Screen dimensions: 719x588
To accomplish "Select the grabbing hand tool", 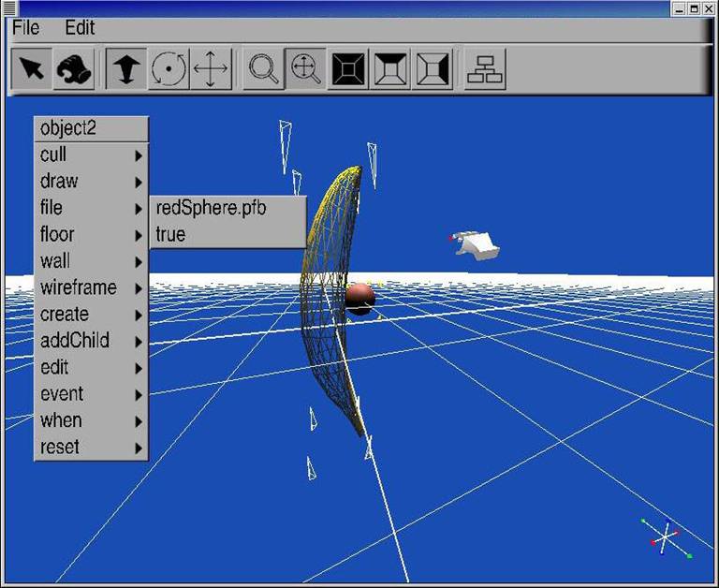I will (x=74, y=68).
